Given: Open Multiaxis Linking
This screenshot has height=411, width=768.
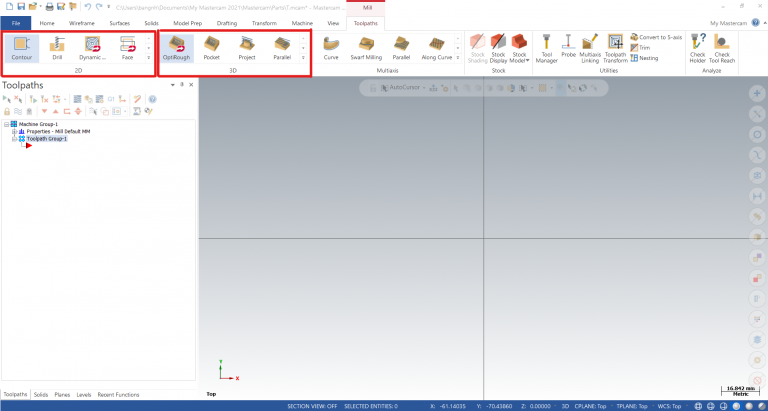Looking at the screenshot, I should point(590,49).
